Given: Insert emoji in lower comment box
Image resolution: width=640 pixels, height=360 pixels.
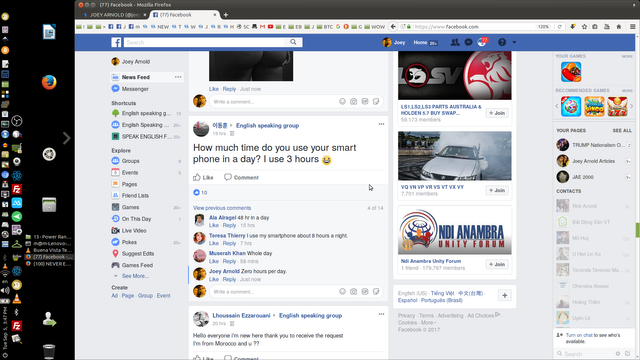Looking at the screenshot, I should tap(342, 291).
